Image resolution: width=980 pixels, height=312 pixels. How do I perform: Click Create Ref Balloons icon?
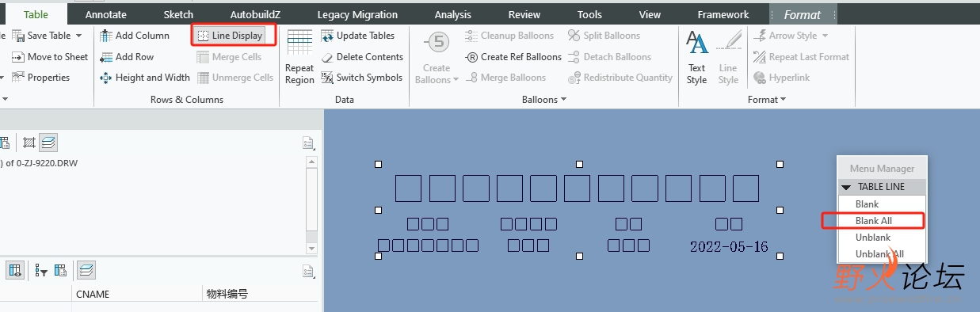[x=472, y=57]
